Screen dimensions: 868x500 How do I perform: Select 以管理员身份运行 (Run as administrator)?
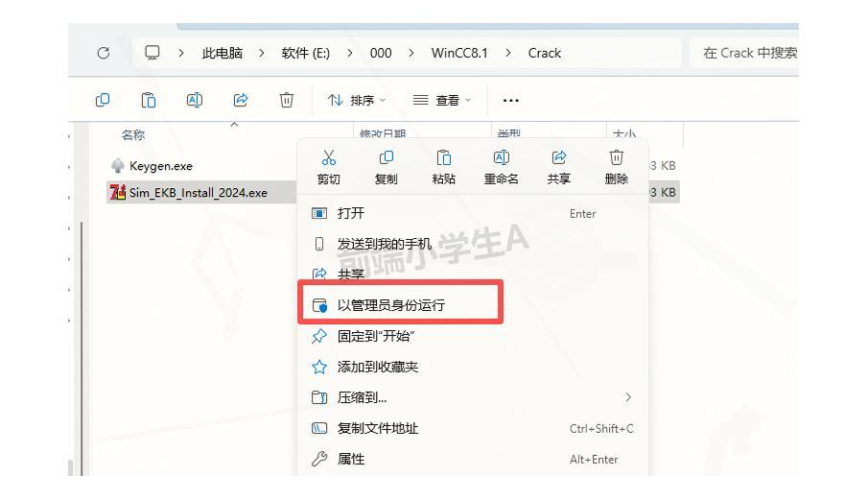click(390, 305)
